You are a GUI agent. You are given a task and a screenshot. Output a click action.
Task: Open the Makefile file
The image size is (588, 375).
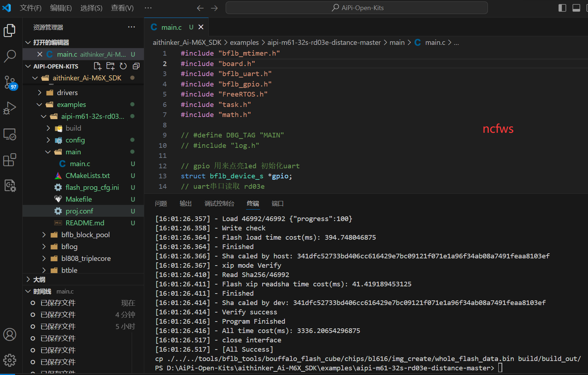(x=83, y=199)
